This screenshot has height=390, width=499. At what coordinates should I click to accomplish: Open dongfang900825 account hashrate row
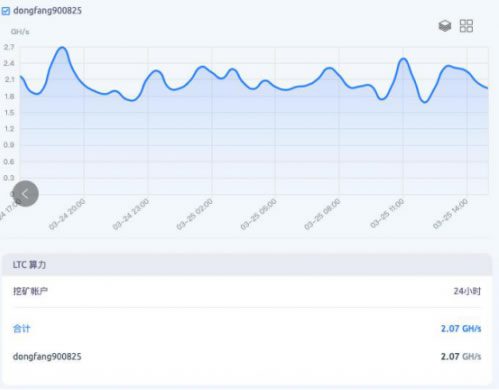click(247, 357)
